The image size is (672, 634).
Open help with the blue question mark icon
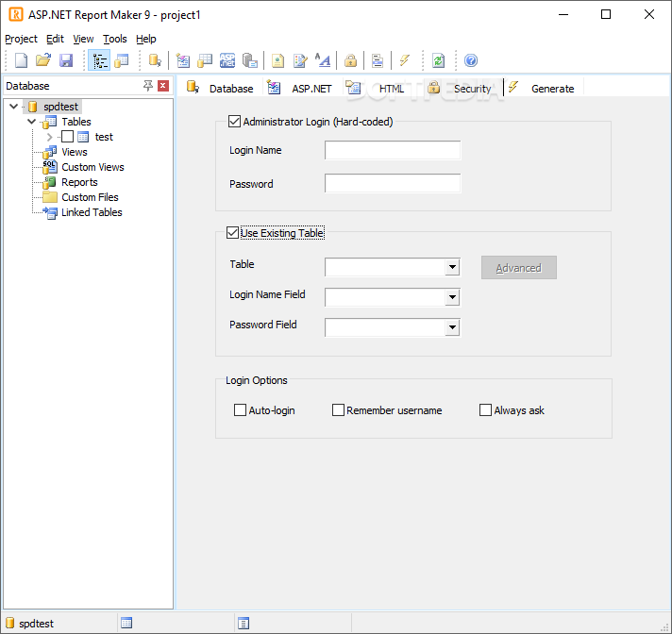pos(471,60)
